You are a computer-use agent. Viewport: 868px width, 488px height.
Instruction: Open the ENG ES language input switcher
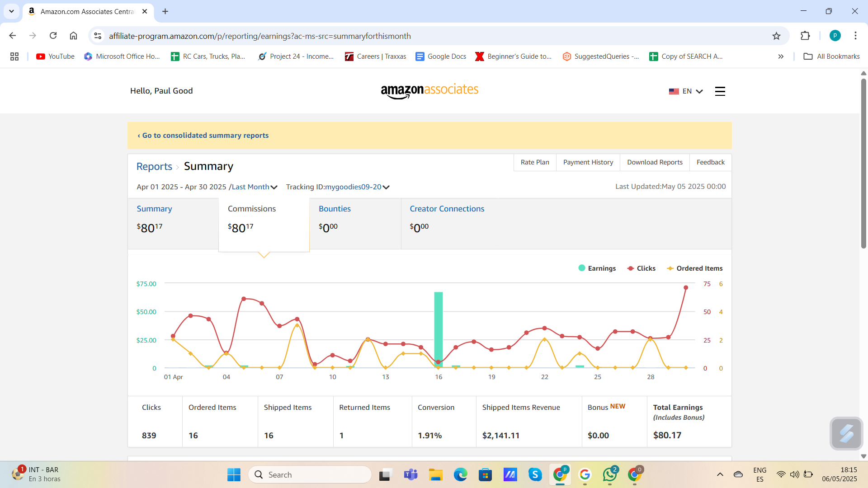(x=759, y=474)
